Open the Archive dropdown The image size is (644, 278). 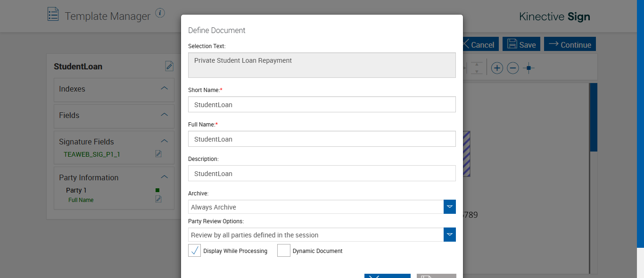pyautogui.click(x=450, y=207)
